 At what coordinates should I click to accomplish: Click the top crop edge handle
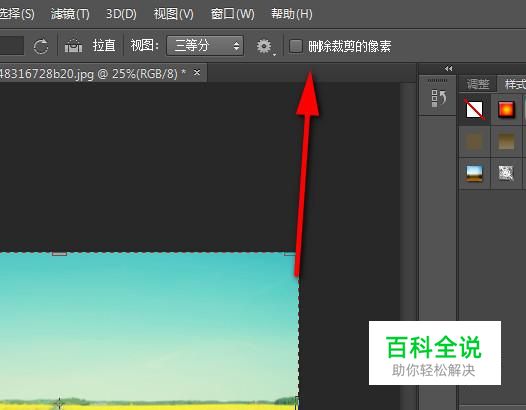59,253
